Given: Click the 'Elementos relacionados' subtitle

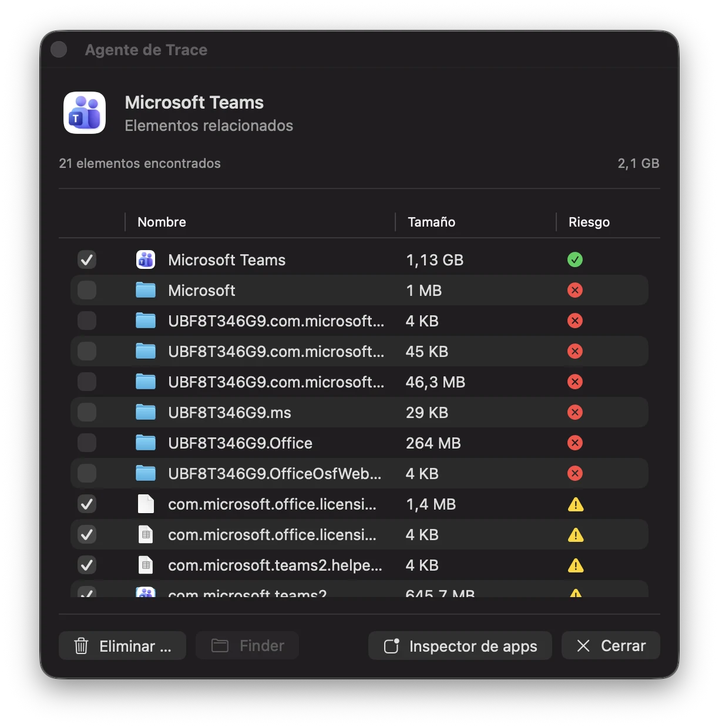Looking at the screenshot, I should (209, 126).
